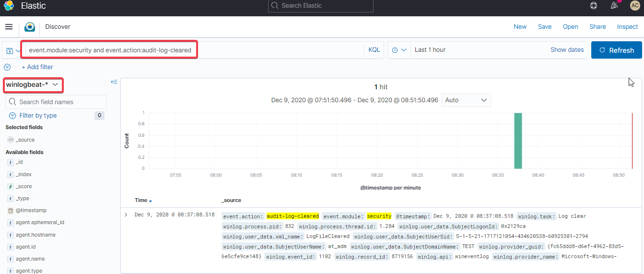Screen dimensions: 644x274
Task: Select the _index field
Action: (x=24, y=175)
